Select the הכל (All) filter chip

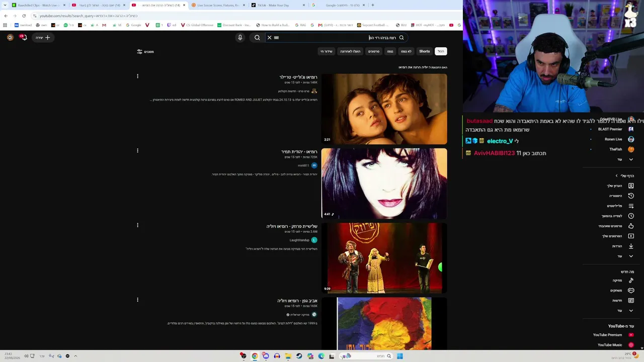coord(441,51)
